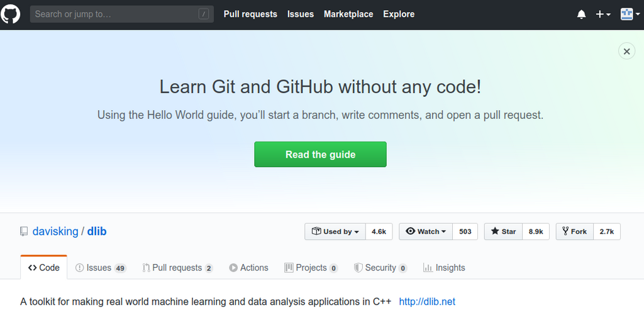644x313 pixels.
Task: Go to Marketplace in top navigation
Action: click(348, 14)
